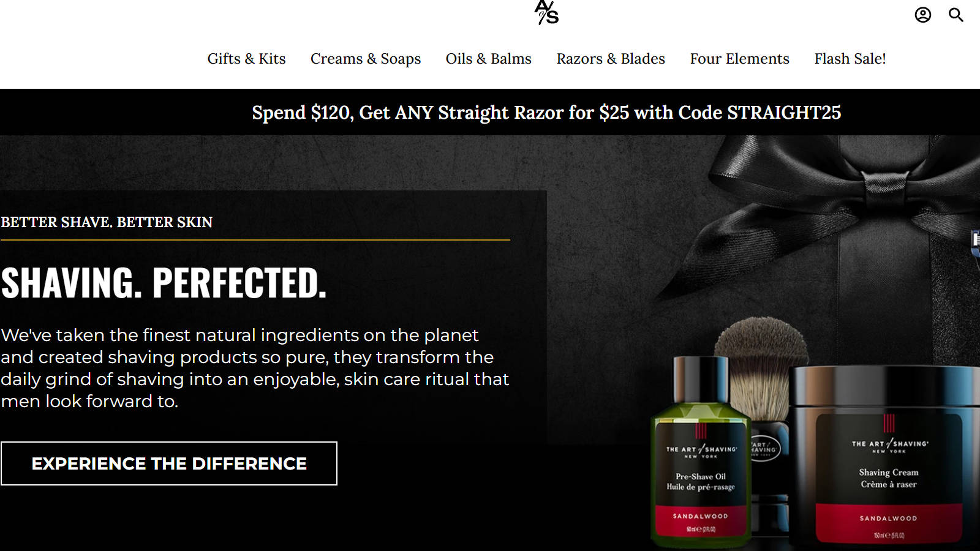Open the account profile icon
This screenshot has height=551, width=980.
point(922,15)
